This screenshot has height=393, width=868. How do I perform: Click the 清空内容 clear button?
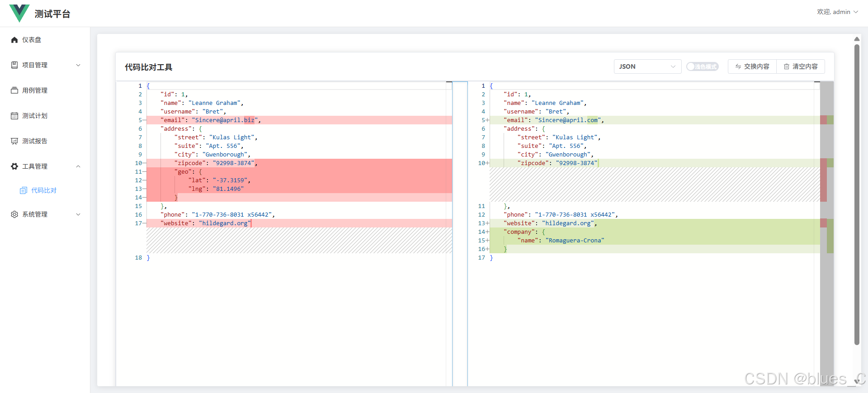pos(801,66)
